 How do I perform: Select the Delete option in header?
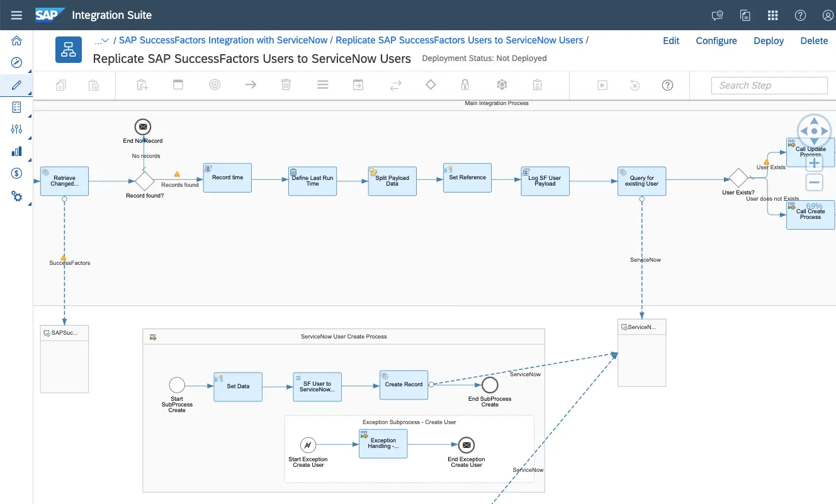814,40
